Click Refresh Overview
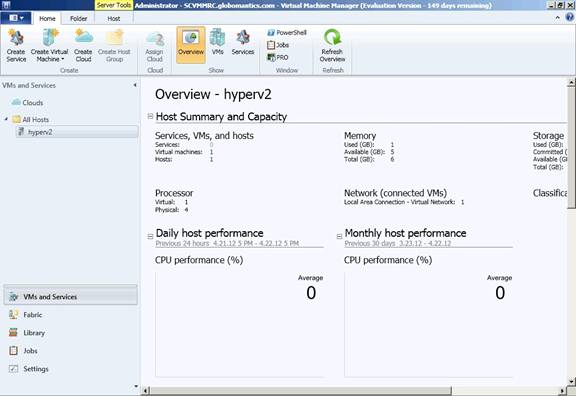 332,45
